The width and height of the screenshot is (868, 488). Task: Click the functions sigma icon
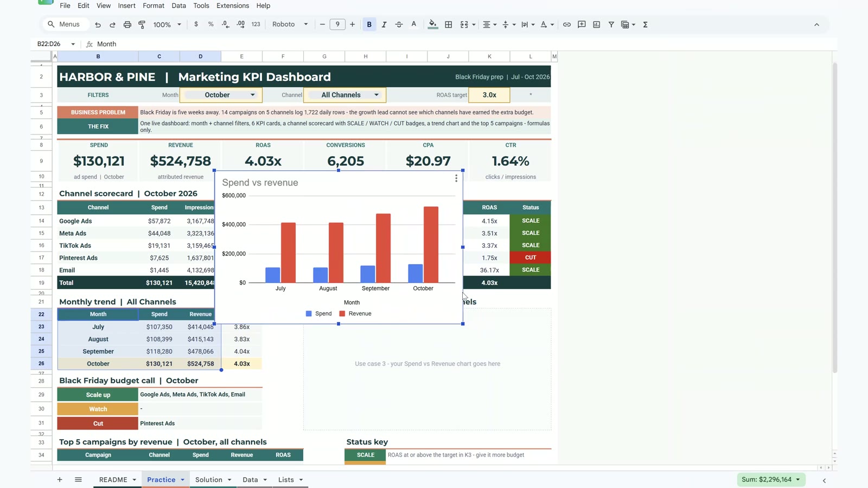click(x=645, y=24)
